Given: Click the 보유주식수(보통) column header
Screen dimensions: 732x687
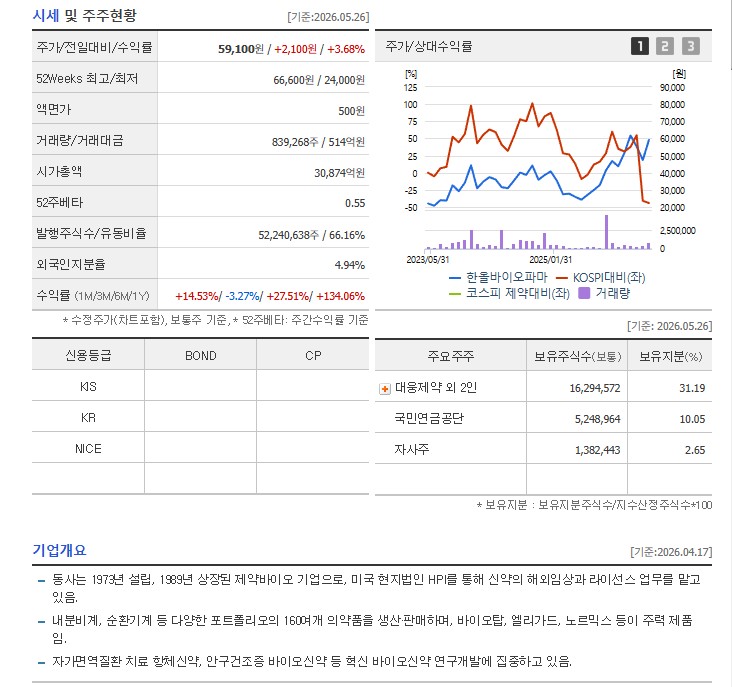Looking at the screenshot, I should (577, 356).
